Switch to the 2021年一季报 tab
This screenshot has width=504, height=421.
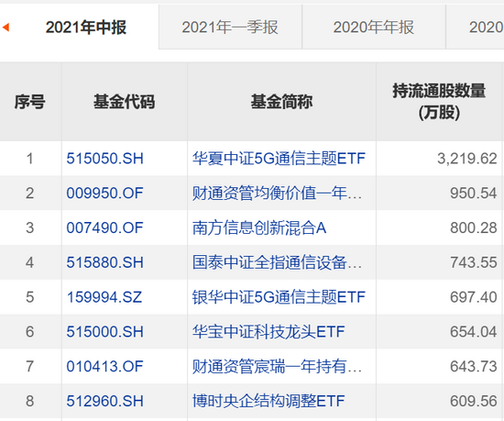pos(230,28)
